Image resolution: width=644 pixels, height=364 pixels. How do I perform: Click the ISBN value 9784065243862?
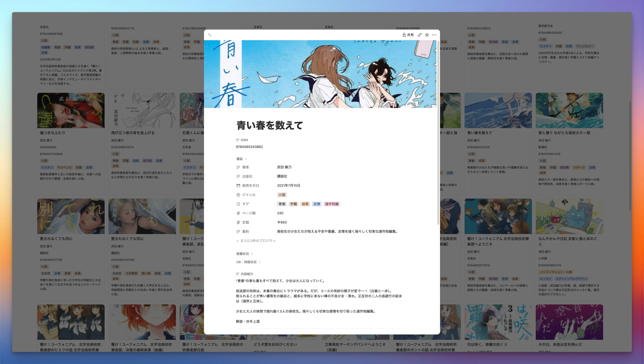pyautogui.click(x=249, y=147)
